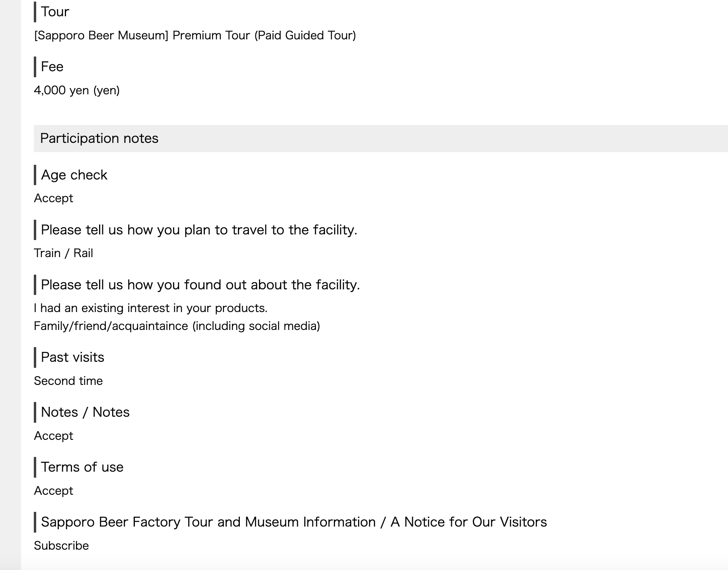Click the Terms of use heading
728x570 pixels.
(x=82, y=467)
